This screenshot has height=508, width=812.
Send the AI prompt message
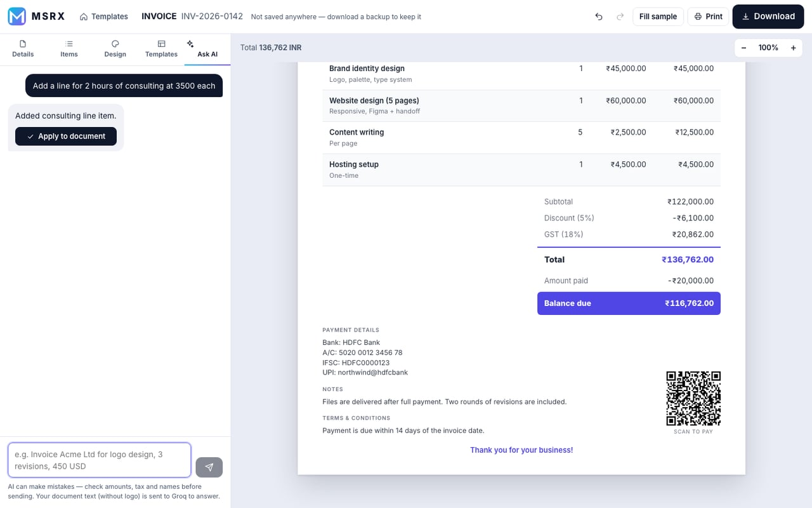pos(209,467)
